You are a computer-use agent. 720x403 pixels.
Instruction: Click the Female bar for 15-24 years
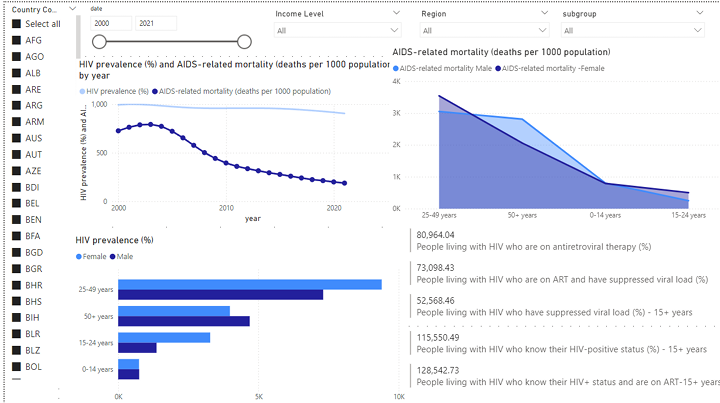tap(164, 337)
